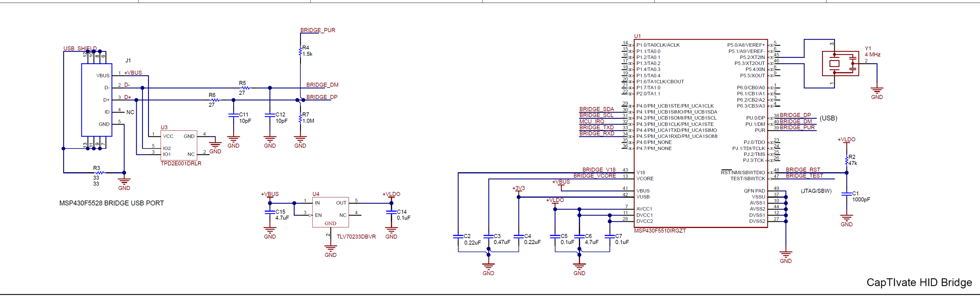980x296 pixels.
Task: Click the QFN PAD pin name
Action: (754, 191)
